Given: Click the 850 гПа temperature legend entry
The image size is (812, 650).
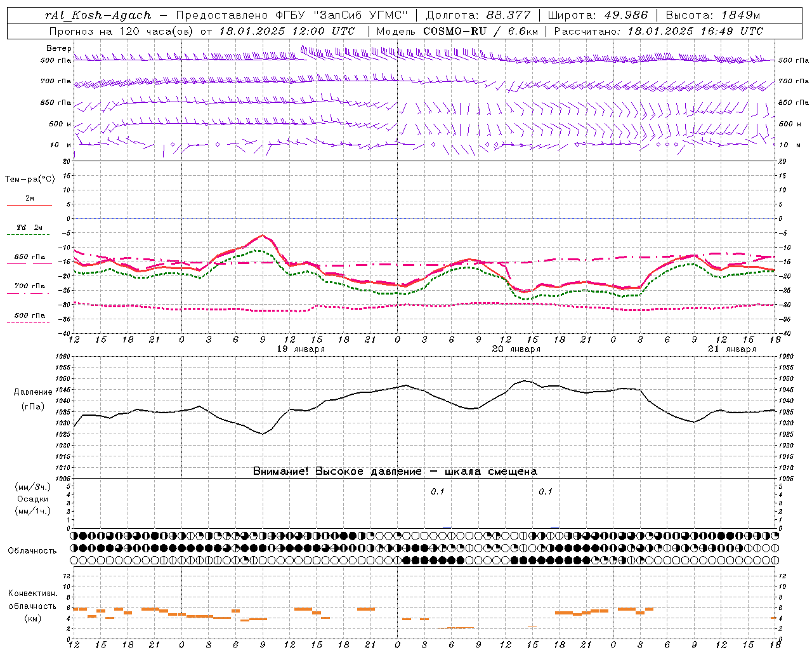Looking at the screenshot, I should tap(29, 257).
